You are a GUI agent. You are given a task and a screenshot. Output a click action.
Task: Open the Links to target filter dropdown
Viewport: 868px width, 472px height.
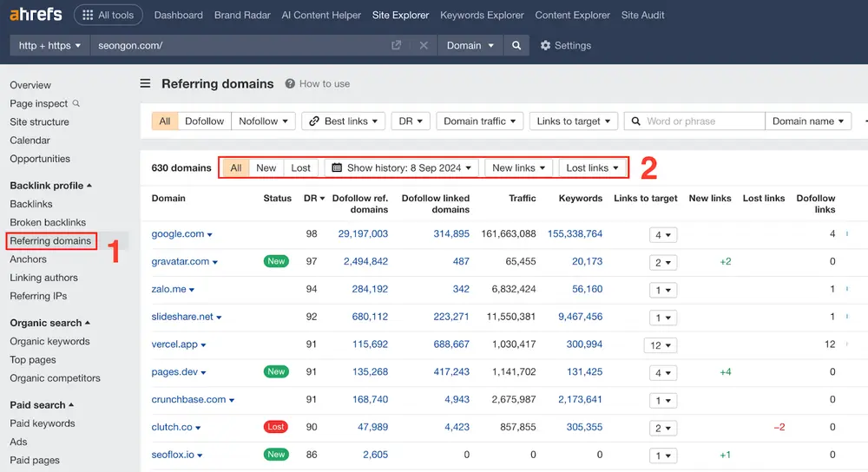(574, 121)
